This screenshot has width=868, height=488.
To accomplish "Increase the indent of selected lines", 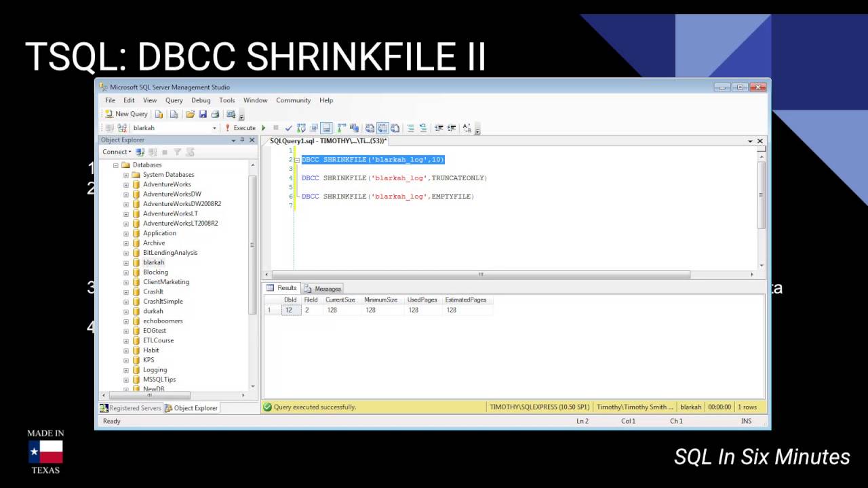I will point(451,127).
